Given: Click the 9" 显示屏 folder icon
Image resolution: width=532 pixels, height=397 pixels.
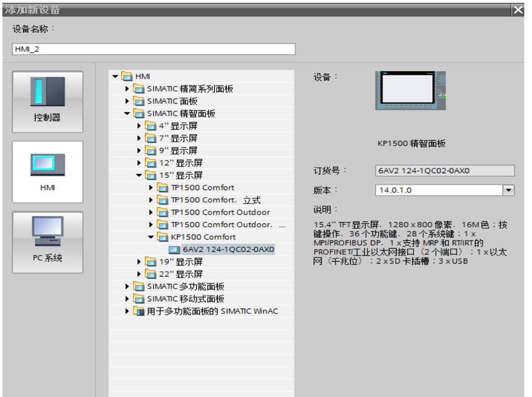Looking at the screenshot, I should pos(151,151).
